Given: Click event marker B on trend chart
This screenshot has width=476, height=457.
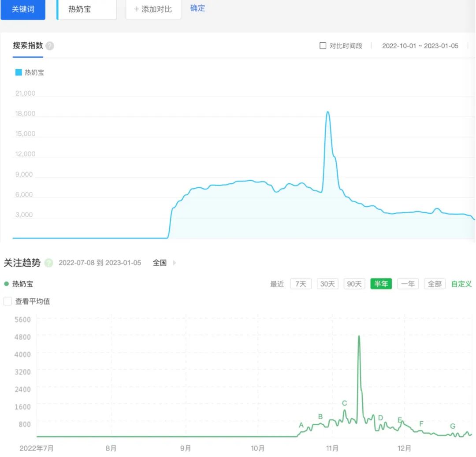Looking at the screenshot, I should coord(320,416).
